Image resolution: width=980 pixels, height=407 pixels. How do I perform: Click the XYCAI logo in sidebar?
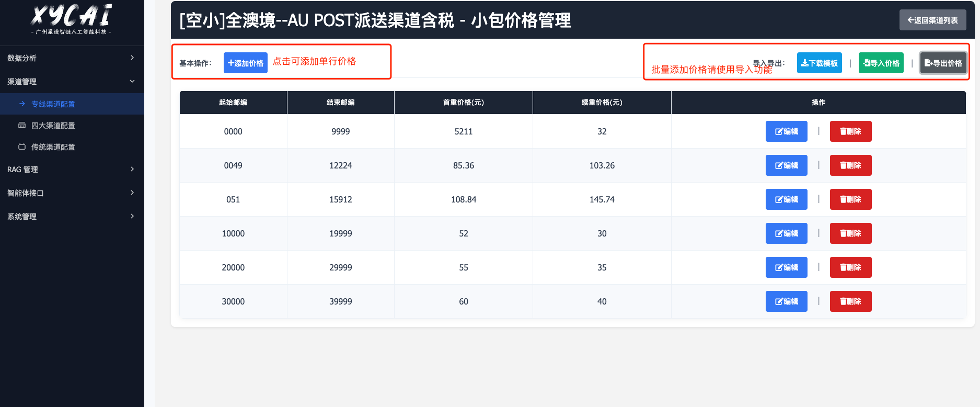pos(71,19)
